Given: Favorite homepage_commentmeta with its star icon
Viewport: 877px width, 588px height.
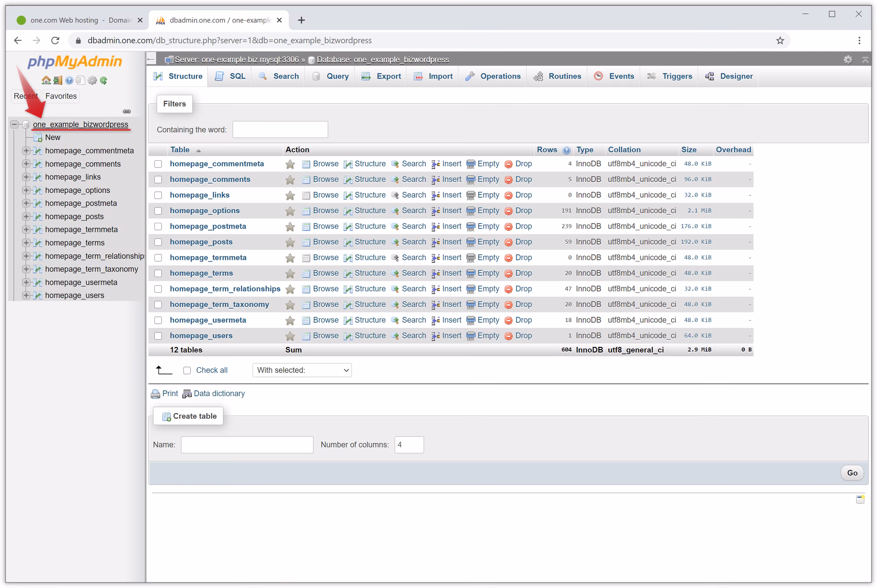Looking at the screenshot, I should click(x=290, y=164).
